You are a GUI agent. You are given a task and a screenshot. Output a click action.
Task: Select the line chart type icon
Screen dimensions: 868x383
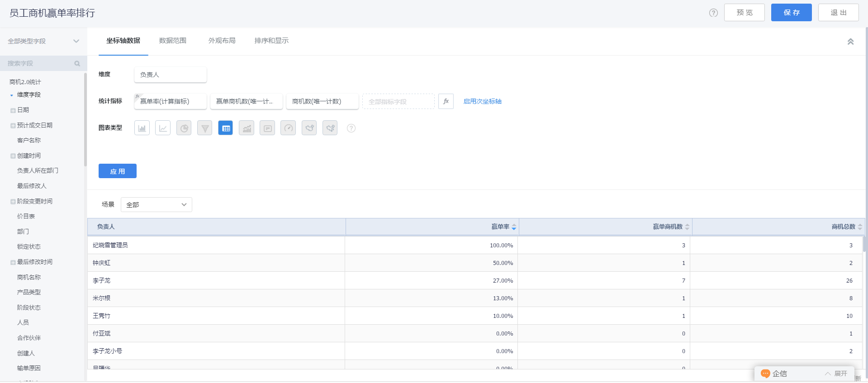tap(163, 128)
